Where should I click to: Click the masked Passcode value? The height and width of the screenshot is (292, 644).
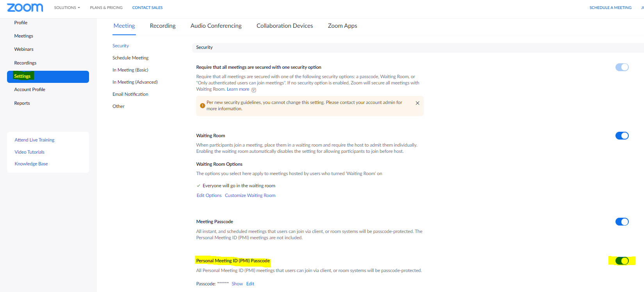point(223,283)
